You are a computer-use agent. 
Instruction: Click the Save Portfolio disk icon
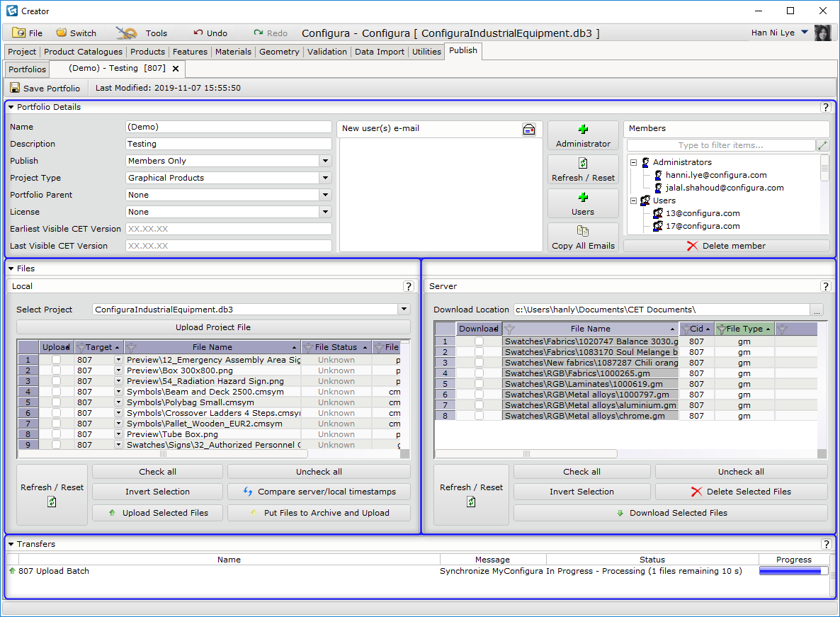click(x=15, y=88)
